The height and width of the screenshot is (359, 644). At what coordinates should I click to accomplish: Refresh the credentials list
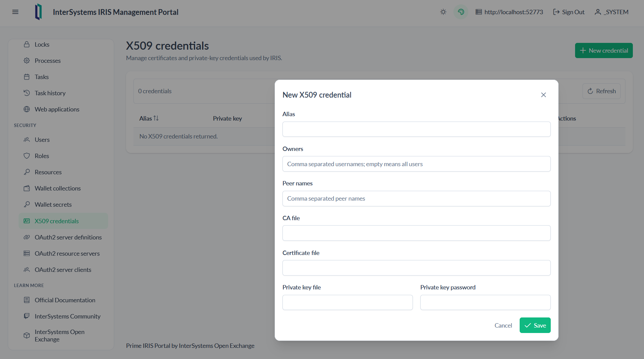coord(601,91)
